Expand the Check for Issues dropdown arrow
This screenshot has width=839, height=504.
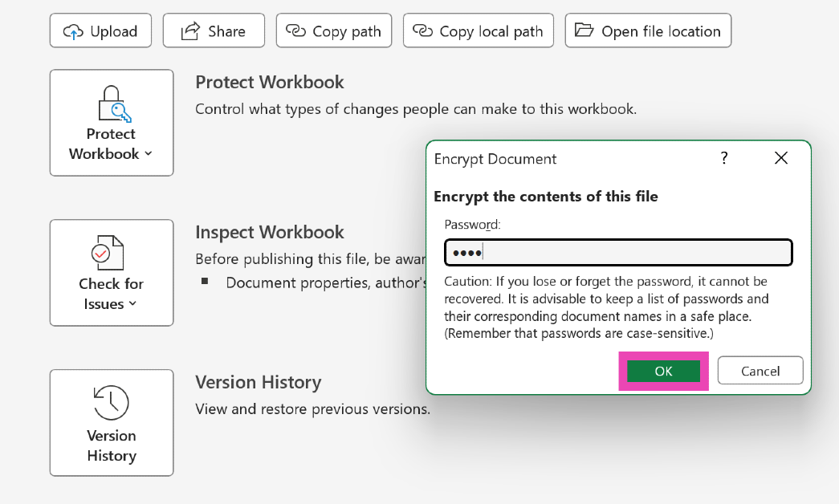pyautogui.click(x=132, y=304)
